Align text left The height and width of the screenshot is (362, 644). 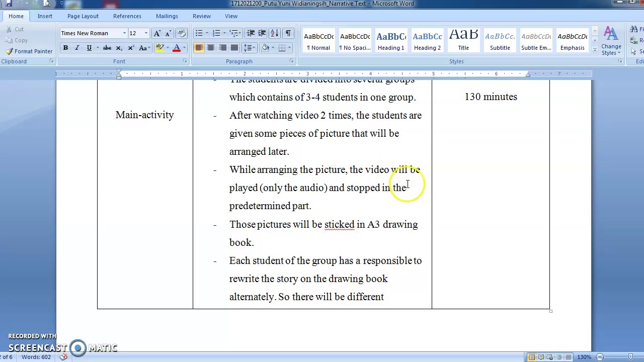199,48
